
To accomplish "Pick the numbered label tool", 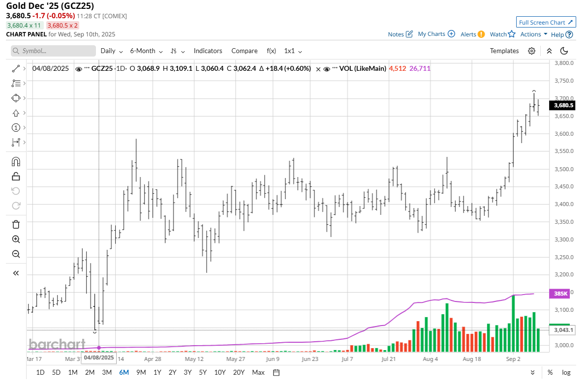I will click(x=16, y=128).
